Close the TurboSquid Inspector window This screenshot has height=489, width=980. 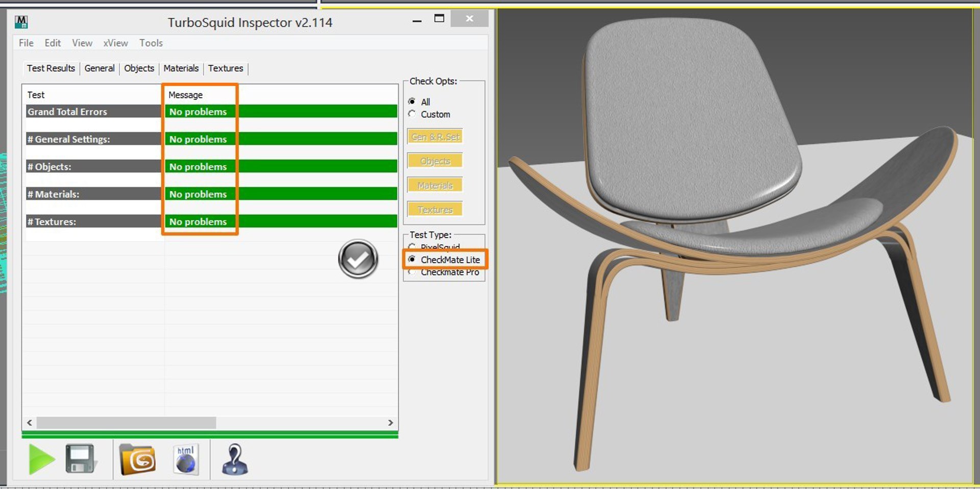[470, 19]
